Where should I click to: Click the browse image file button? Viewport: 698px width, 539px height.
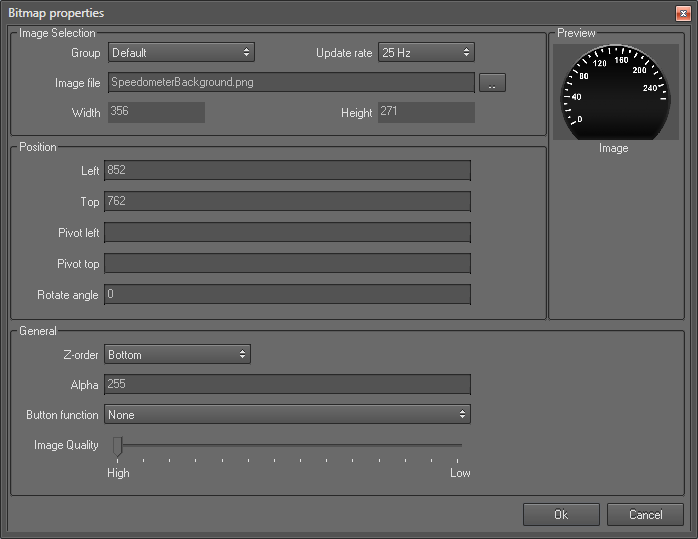492,83
